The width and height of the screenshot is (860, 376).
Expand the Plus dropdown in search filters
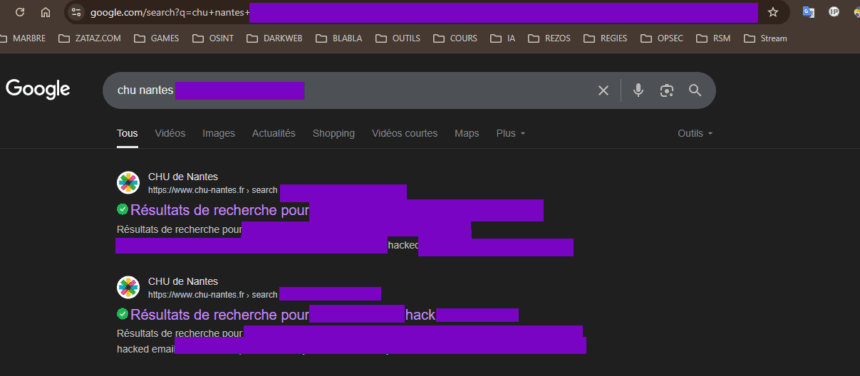511,133
